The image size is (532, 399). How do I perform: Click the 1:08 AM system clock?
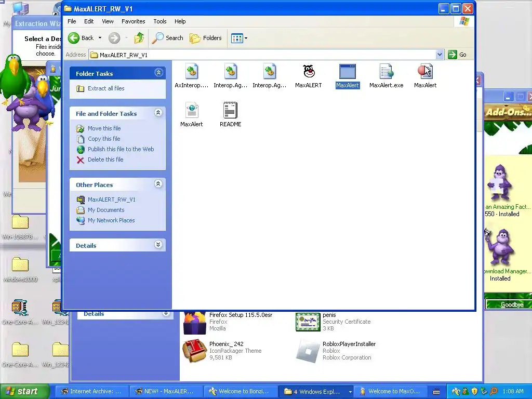point(513,392)
